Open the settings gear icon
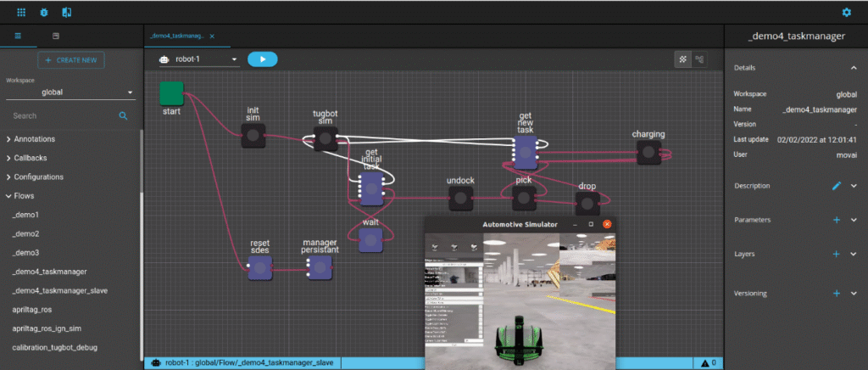 tap(847, 12)
